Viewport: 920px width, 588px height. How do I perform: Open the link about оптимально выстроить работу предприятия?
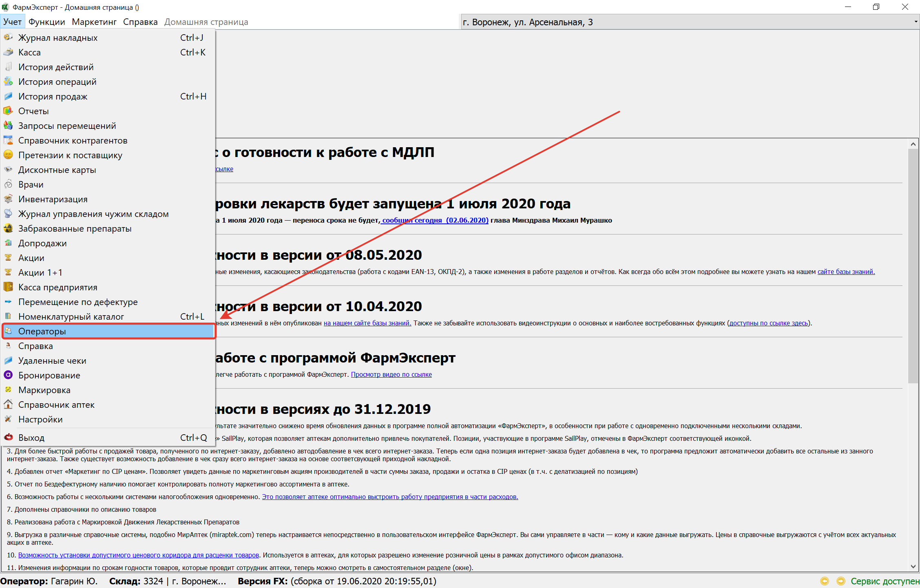click(390, 497)
